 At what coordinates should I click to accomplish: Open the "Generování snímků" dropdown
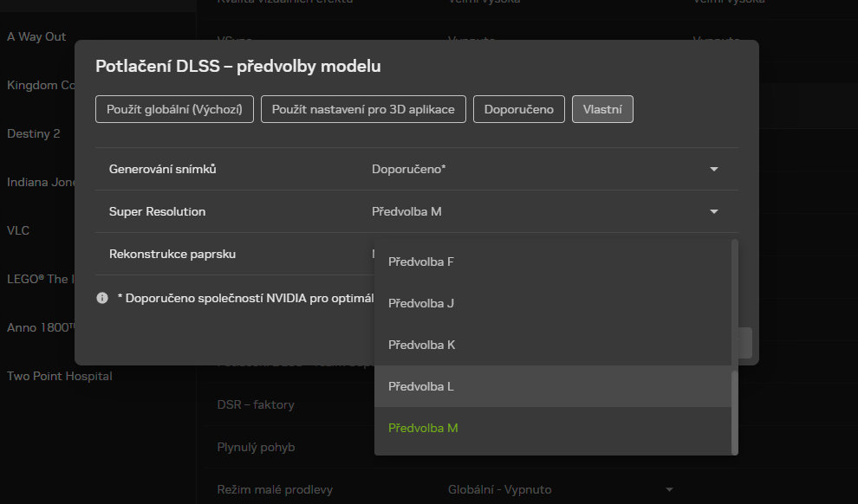click(x=712, y=169)
